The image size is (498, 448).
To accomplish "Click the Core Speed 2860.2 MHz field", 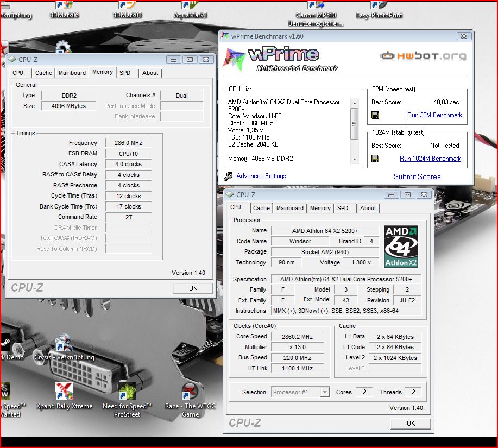I will pyautogui.click(x=297, y=337).
